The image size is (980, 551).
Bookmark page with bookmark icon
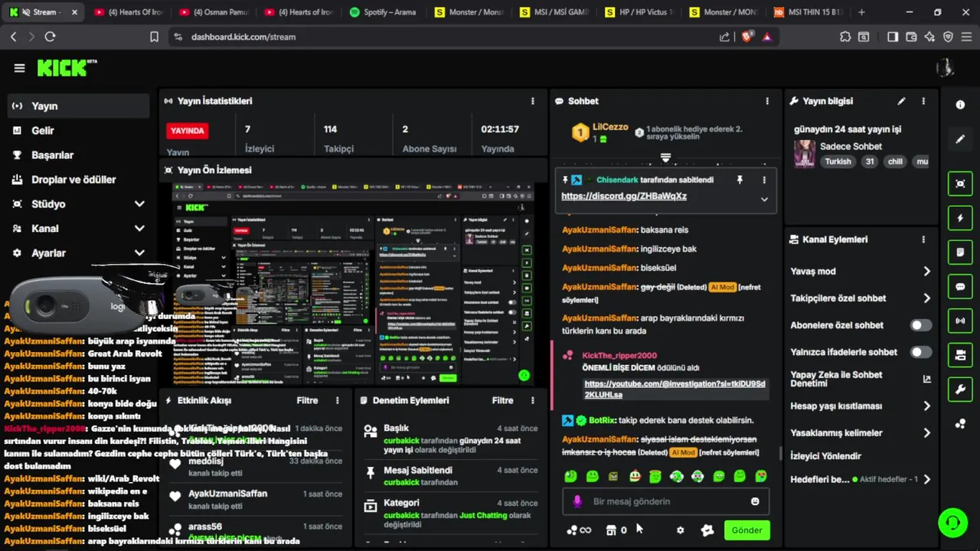[x=154, y=37]
